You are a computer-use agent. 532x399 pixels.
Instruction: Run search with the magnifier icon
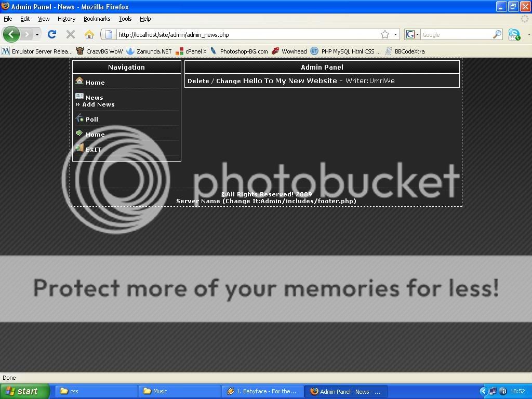pyautogui.click(x=497, y=34)
